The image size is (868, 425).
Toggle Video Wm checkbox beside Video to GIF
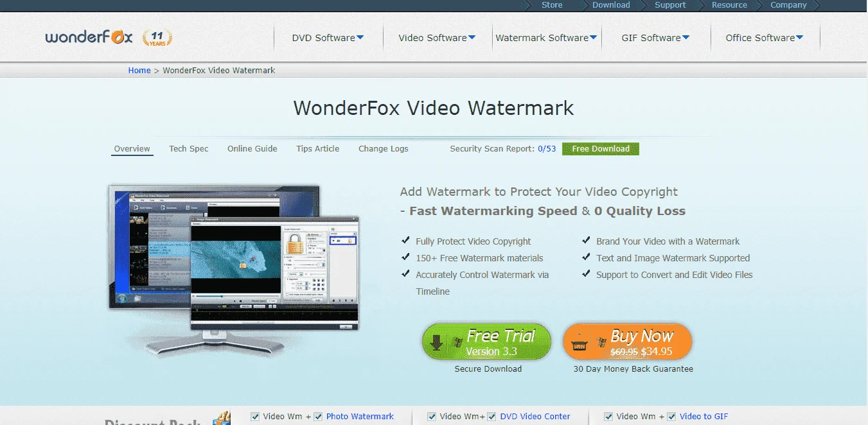click(608, 417)
